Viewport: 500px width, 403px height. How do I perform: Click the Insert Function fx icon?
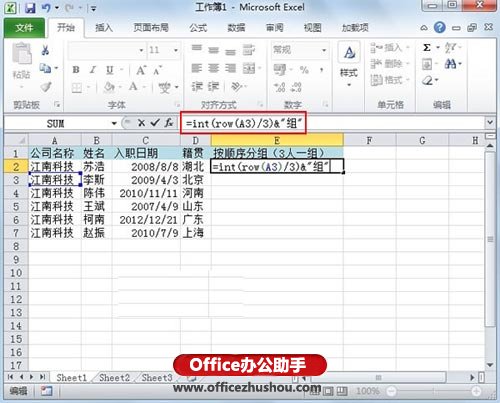(x=169, y=123)
